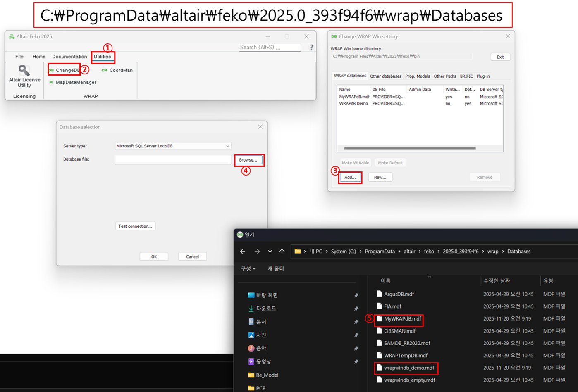Open the File menu in Feko
The image size is (578, 392).
pyautogui.click(x=19, y=57)
